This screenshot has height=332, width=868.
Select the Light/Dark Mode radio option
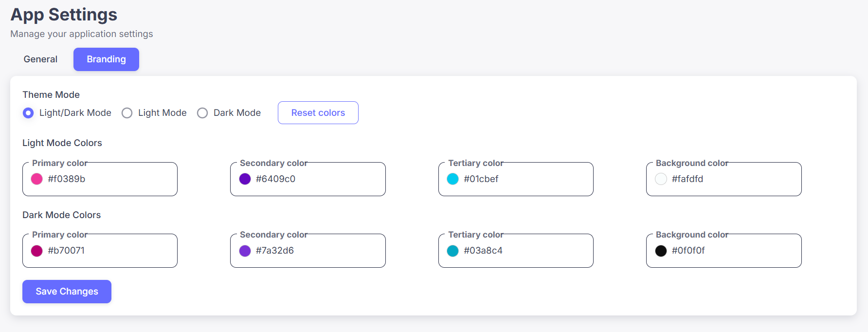click(28, 113)
